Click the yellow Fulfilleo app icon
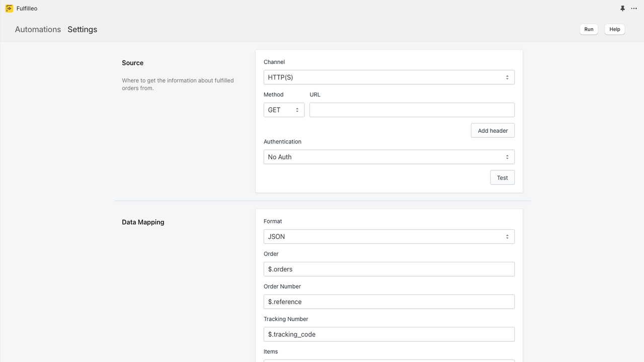 (9, 9)
